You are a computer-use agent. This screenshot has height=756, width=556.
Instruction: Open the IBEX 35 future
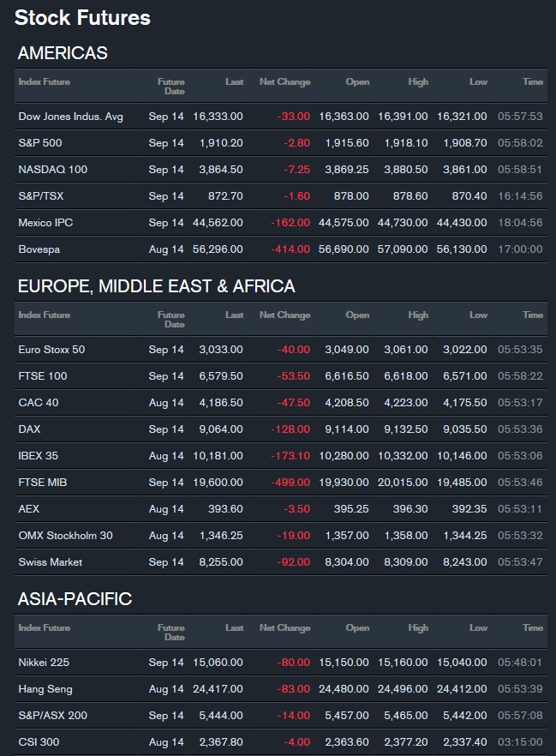(x=38, y=456)
